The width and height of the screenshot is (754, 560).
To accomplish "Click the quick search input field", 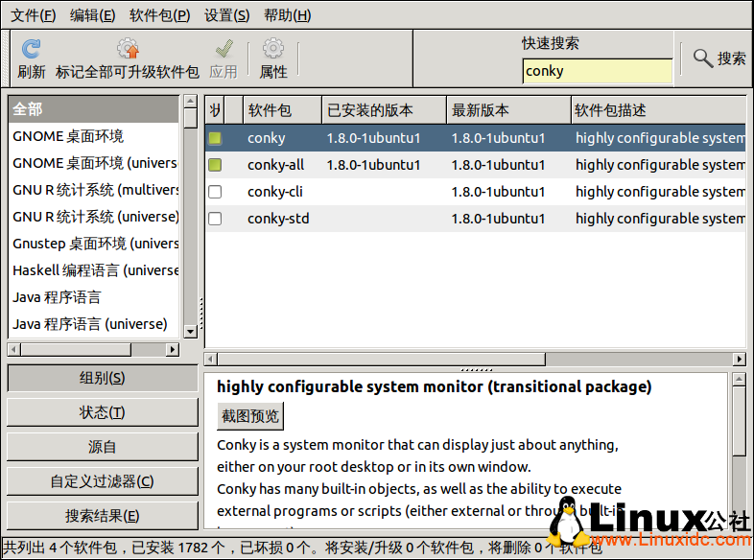I will tap(597, 71).
